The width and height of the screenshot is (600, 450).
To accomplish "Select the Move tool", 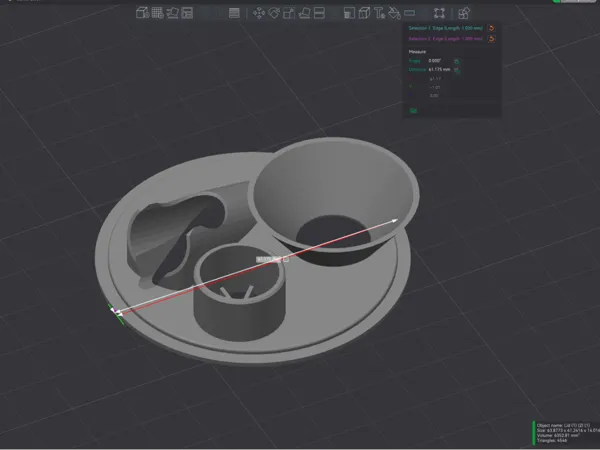I will coord(259,13).
